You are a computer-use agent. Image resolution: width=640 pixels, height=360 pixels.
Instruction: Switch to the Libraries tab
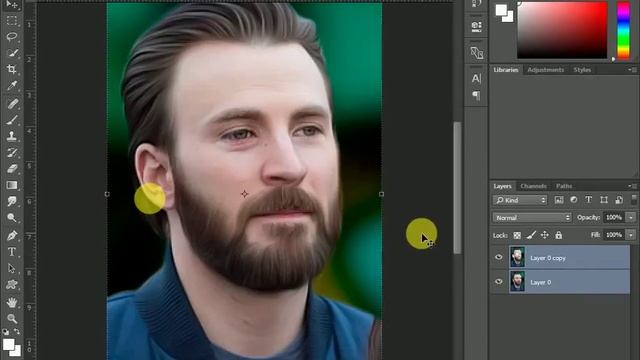point(506,70)
